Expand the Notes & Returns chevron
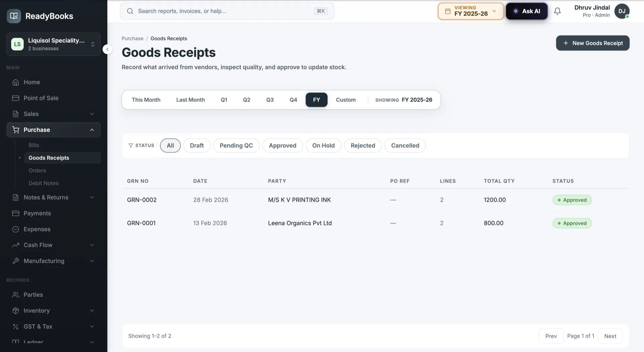This screenshot has height=352, width=644. pyautogui.click(x=92, y=197)
